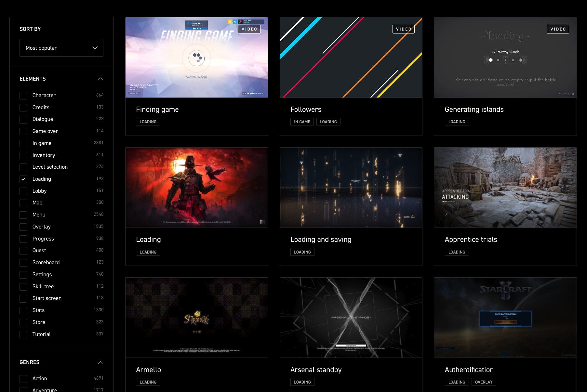Select LOADING tag under Generating islands
The width and height of the screenshot is (587, 392).
tap(457, 122)
